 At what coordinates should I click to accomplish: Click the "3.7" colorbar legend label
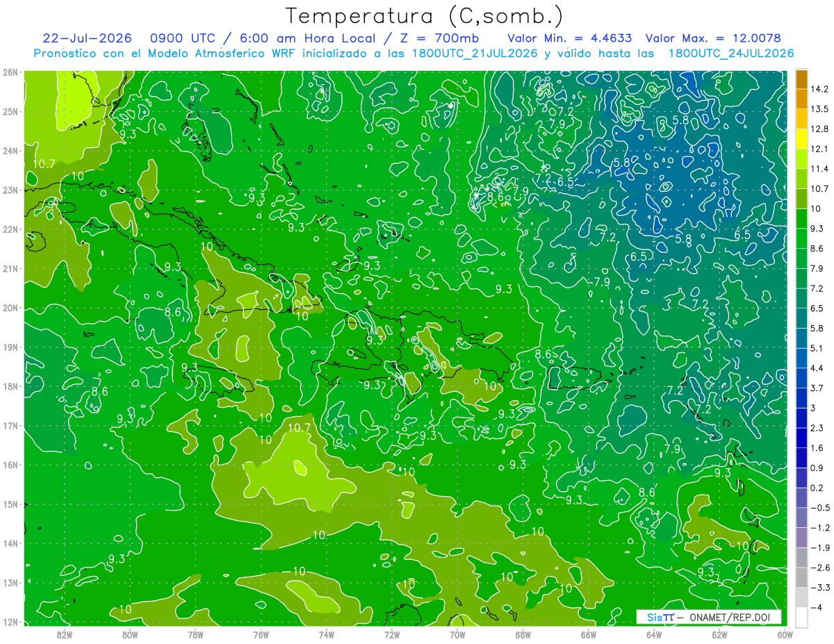point(817,388)
